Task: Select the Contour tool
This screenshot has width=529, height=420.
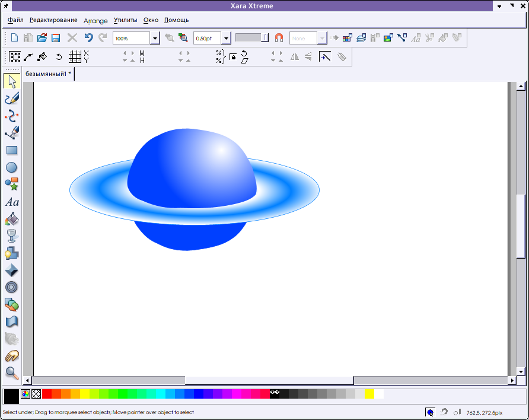Action: [x=12, y=288]
